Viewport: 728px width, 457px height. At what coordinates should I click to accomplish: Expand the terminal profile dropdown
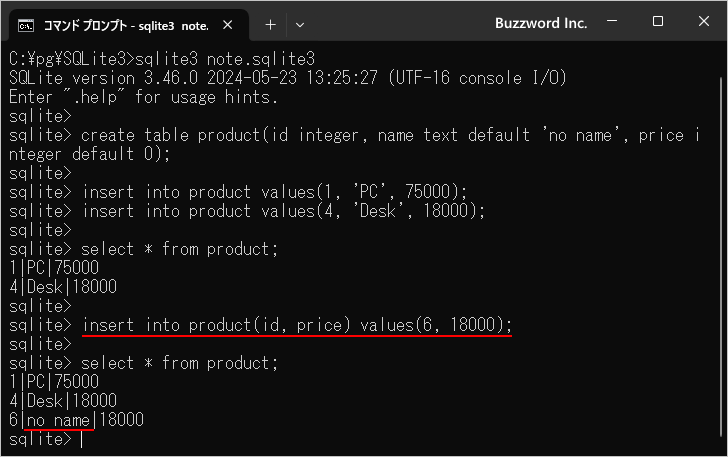click(300, 25)
